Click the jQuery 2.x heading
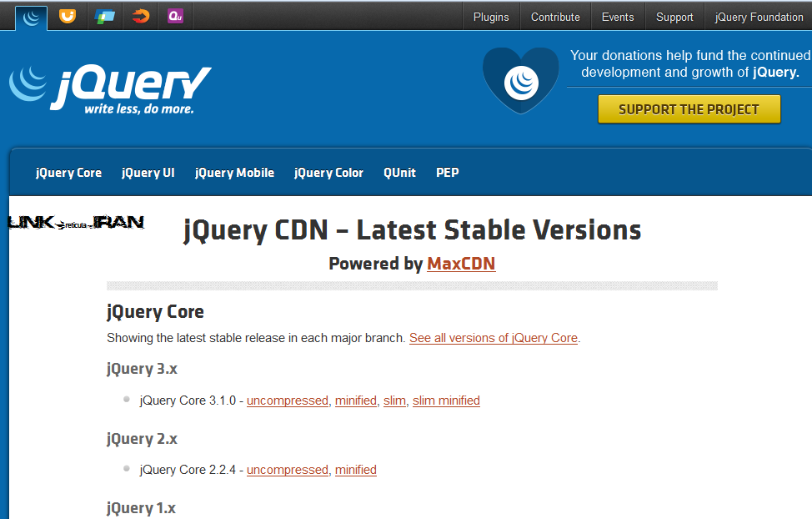 (142, 439)
